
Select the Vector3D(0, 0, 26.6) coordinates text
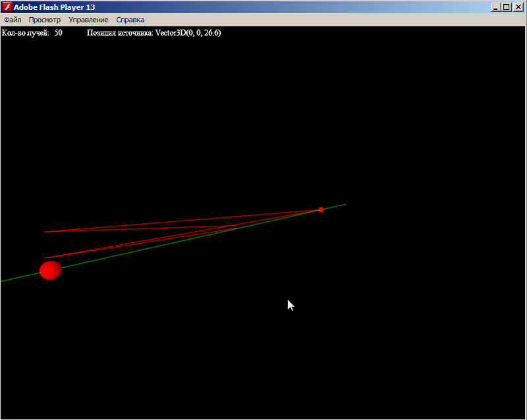click(188, 32)
